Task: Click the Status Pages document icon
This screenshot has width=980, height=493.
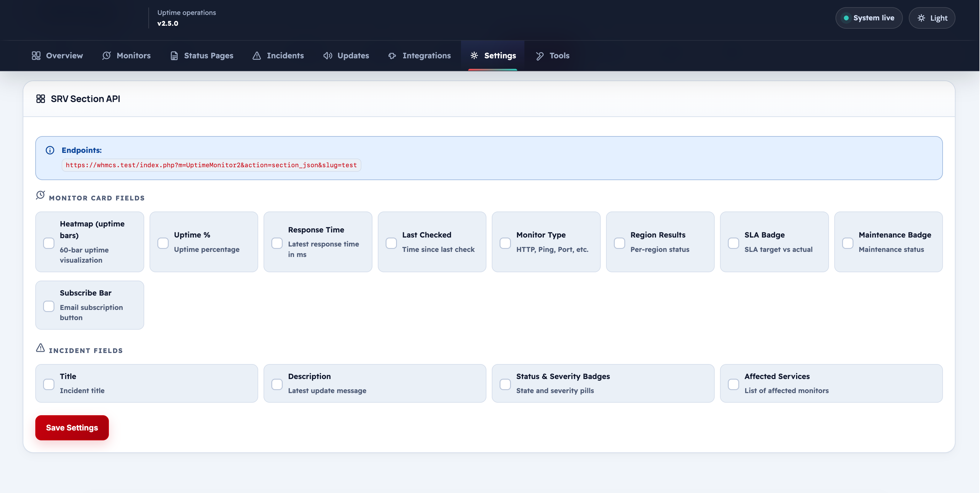Action: (174, 56)
